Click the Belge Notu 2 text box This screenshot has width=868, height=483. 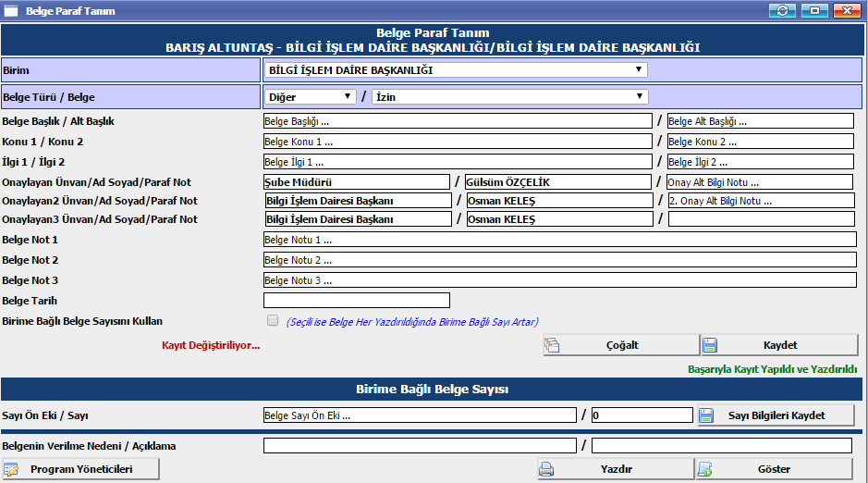pos(559,260)
